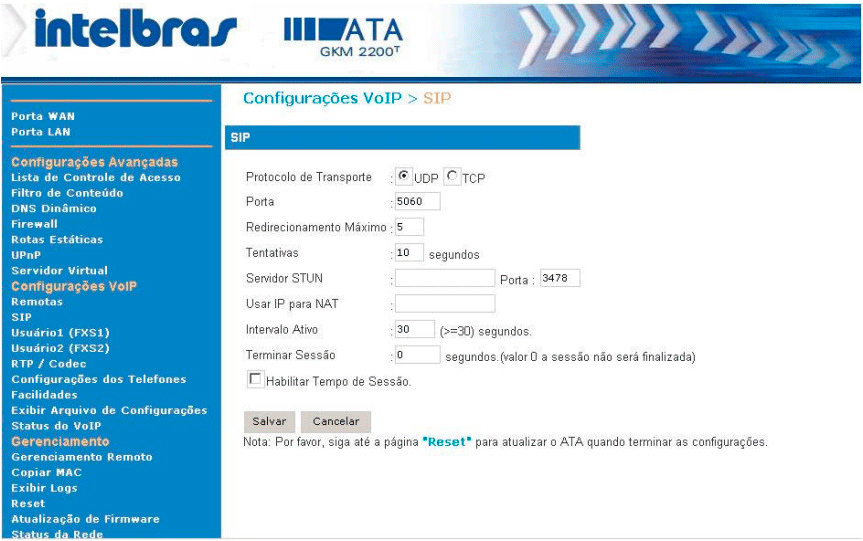Image resolution: width=863 pixels, height=541 pixels.
Task: Select the TCP transport protocol radio button
Action: pos(452,176)
